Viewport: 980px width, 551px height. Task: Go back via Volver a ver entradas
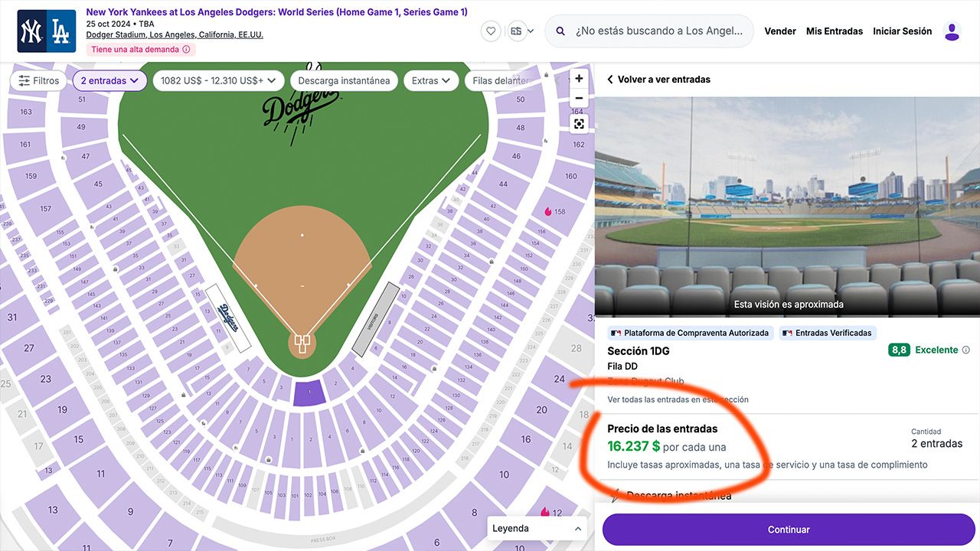tap(658, 80)
